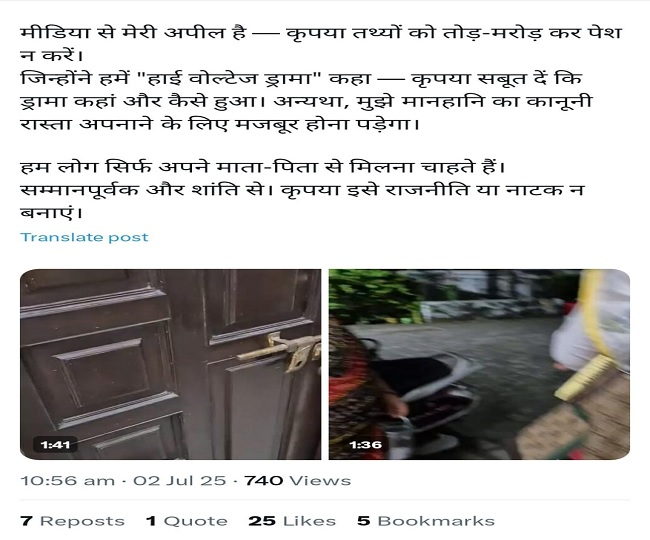Click the final word 'बनाएं।' of the post

pos(51,213)
